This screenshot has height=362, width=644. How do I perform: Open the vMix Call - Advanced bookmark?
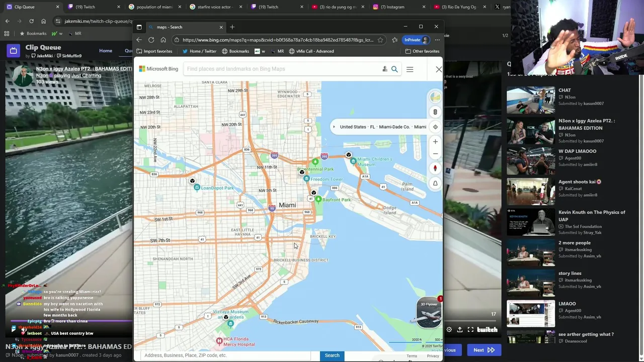tap(311, 51)
